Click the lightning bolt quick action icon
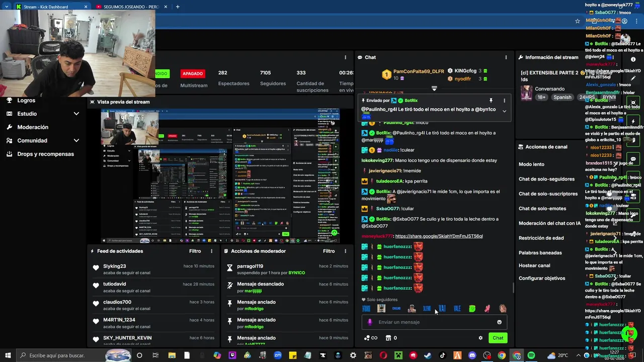The height and width of the screenshot is (362, 644). (x=633, y=122)
